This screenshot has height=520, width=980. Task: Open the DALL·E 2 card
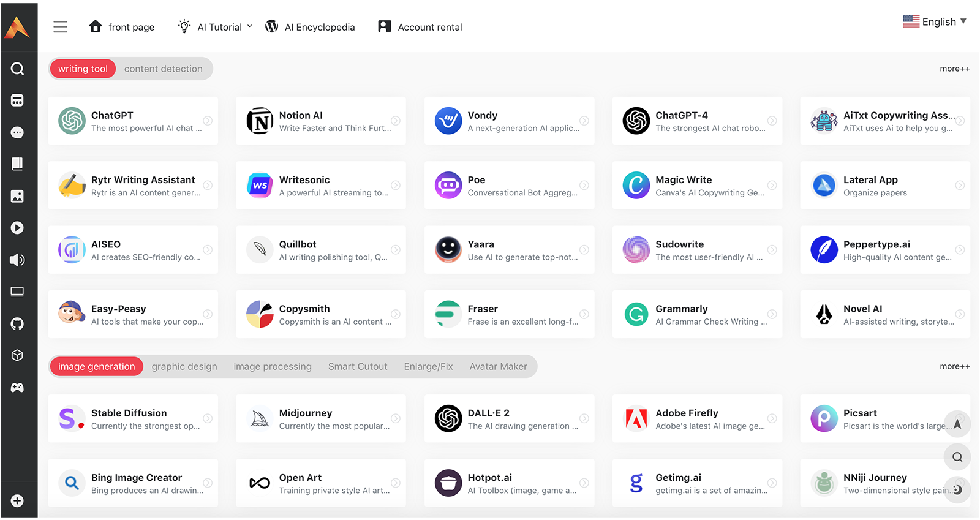[510, 419]
